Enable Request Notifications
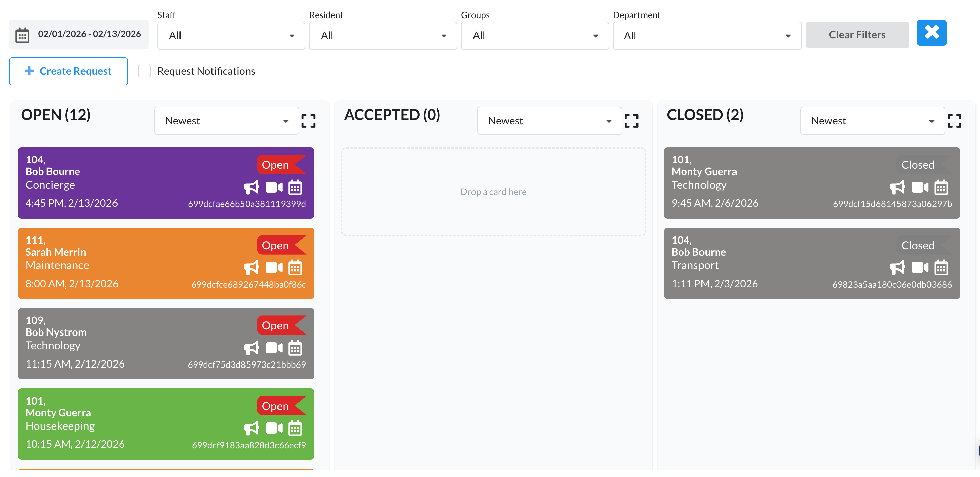 pyautogui.click(x=144, y=71)
